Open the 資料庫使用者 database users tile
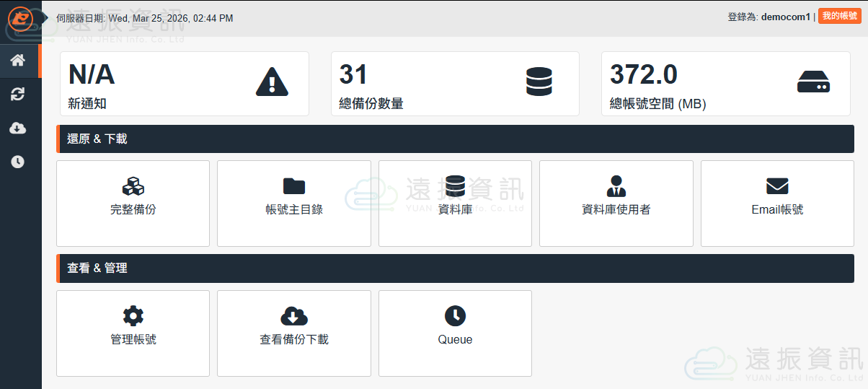 (x=616, y=203)
